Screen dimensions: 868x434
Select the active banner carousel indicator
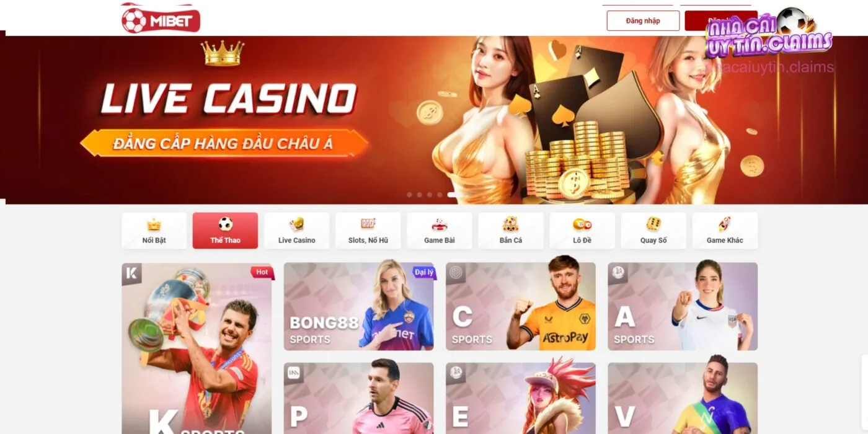coord(454,195)
